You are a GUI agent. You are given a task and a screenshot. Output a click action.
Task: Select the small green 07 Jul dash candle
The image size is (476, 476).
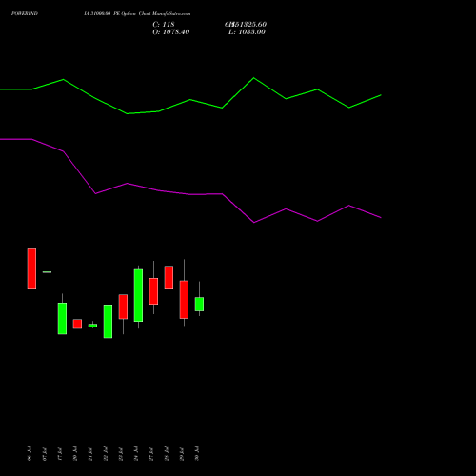click(x=47, y=272)
